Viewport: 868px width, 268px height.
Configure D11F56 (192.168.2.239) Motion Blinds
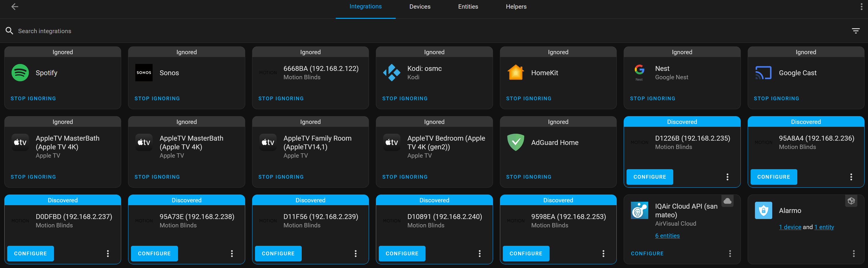point(278,254)
